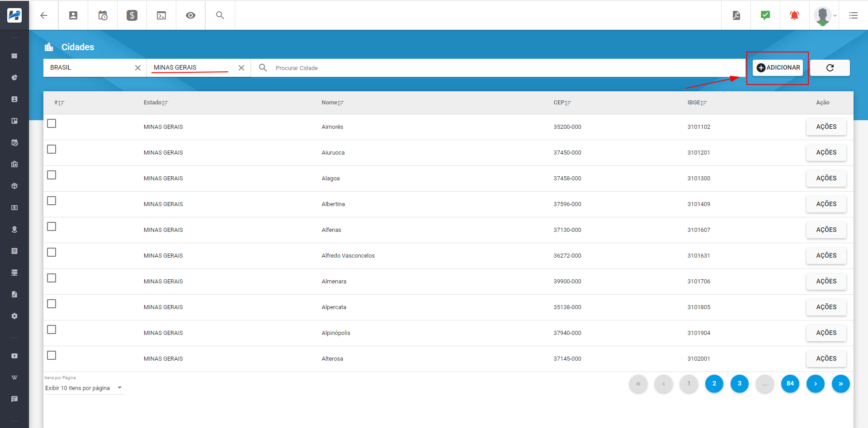Click the ADICIONAR button
This screenshot has height=428, width=868.
pyautogui.click(x=778, y=68)
